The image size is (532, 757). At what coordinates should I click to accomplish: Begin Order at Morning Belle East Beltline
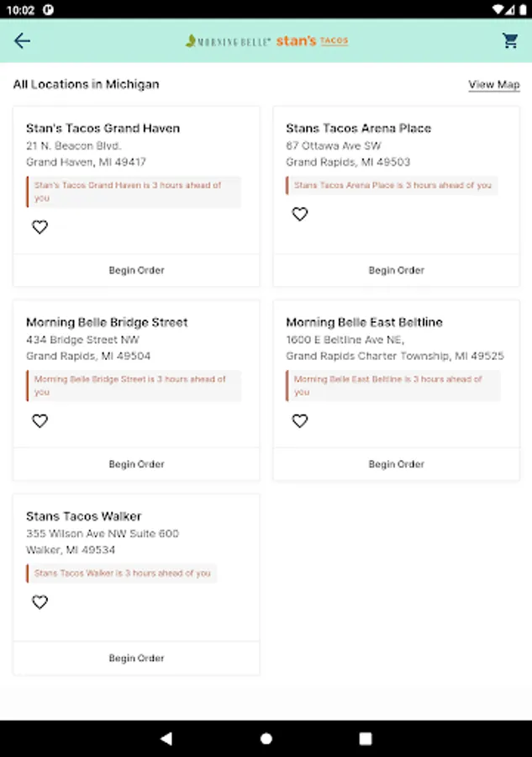tap(396, 464)
